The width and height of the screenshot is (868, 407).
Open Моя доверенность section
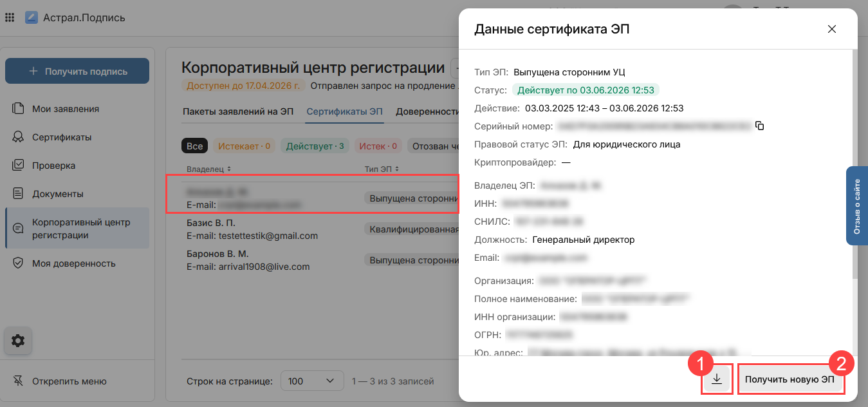(74, 263)
